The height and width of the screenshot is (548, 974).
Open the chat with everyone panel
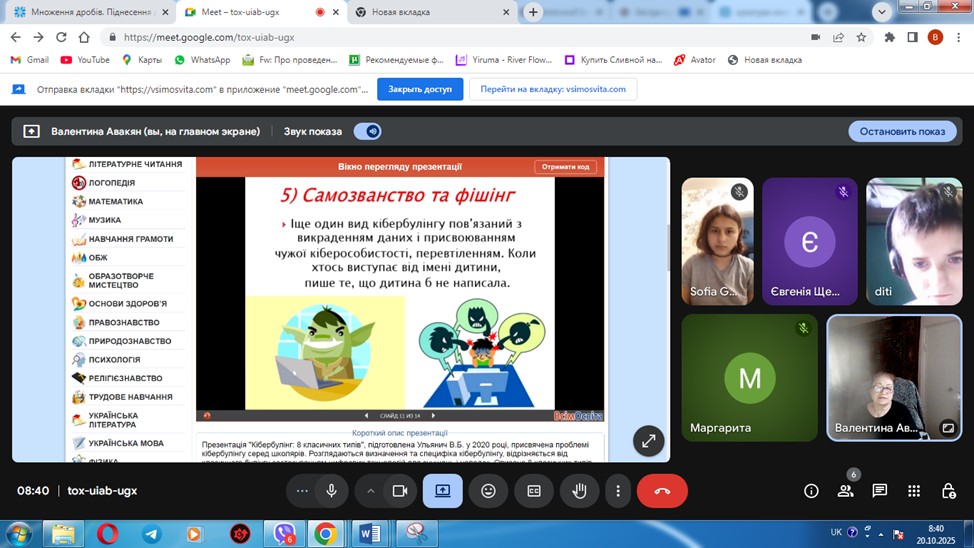(x=880, y=491)
